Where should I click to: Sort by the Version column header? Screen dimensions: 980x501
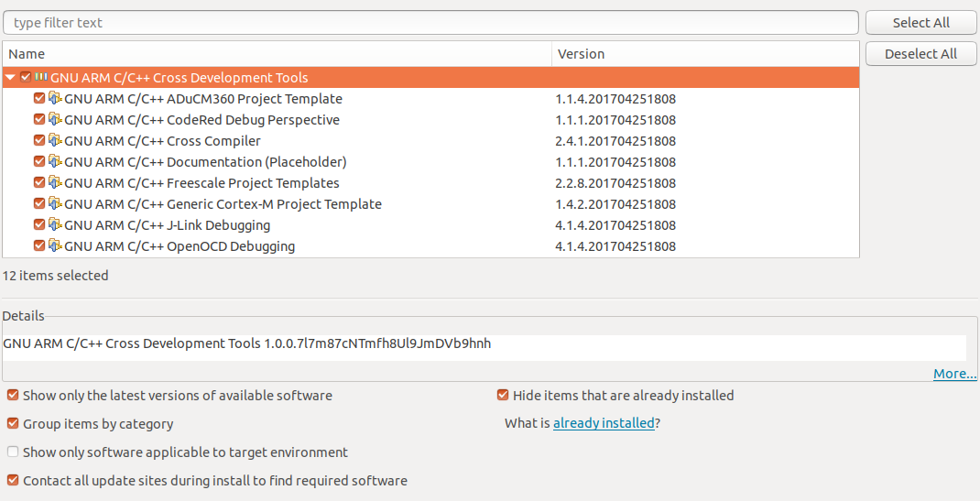[705, 54]
